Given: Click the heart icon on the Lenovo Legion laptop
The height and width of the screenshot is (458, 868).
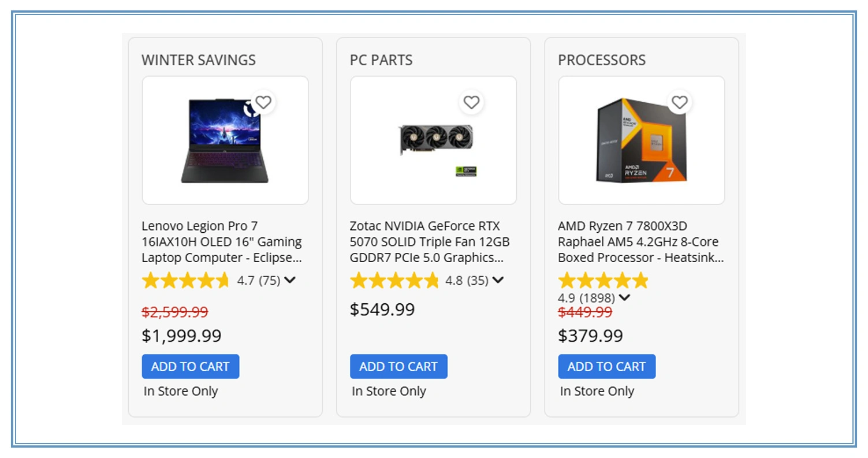Looking at the screenshot, I should [x=263, y=102].
